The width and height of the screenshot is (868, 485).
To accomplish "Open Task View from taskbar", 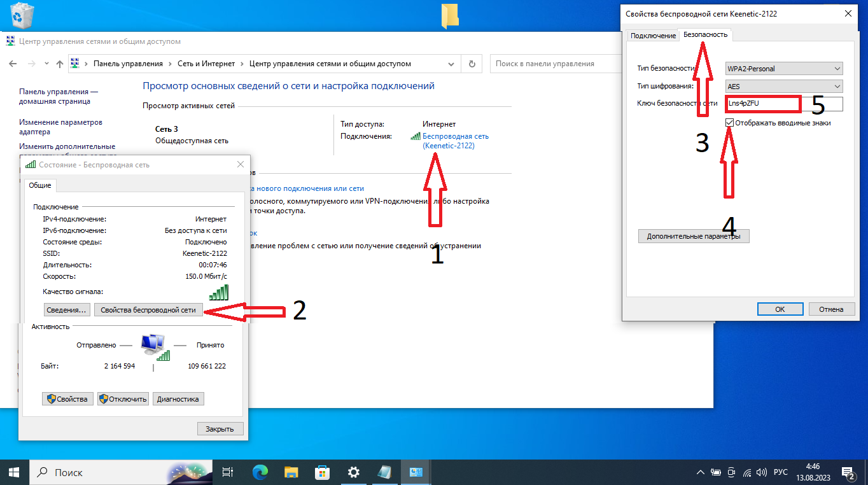I will 227,472.
